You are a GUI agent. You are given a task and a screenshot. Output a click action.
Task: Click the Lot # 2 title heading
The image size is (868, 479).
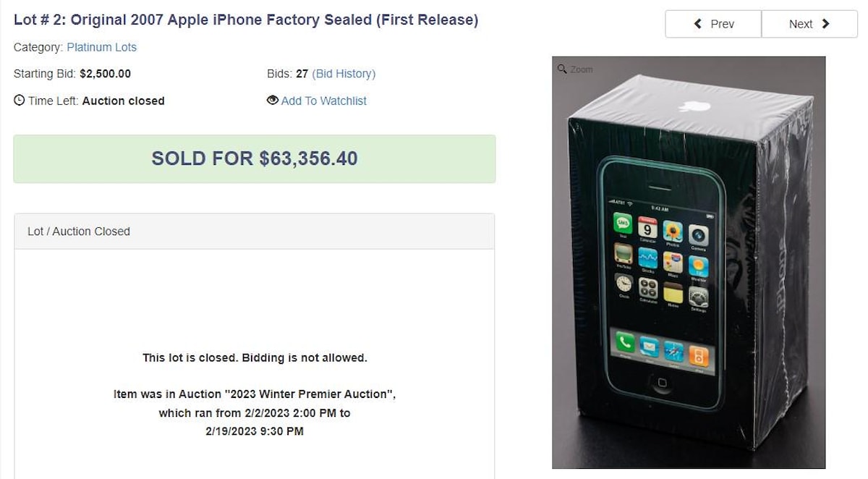[x=246, y=20]
